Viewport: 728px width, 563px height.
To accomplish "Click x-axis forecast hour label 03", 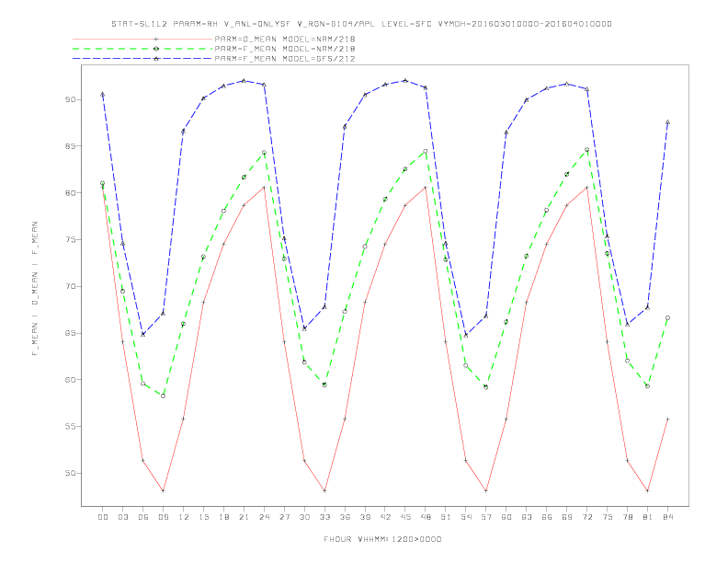I will coord(122,517).
